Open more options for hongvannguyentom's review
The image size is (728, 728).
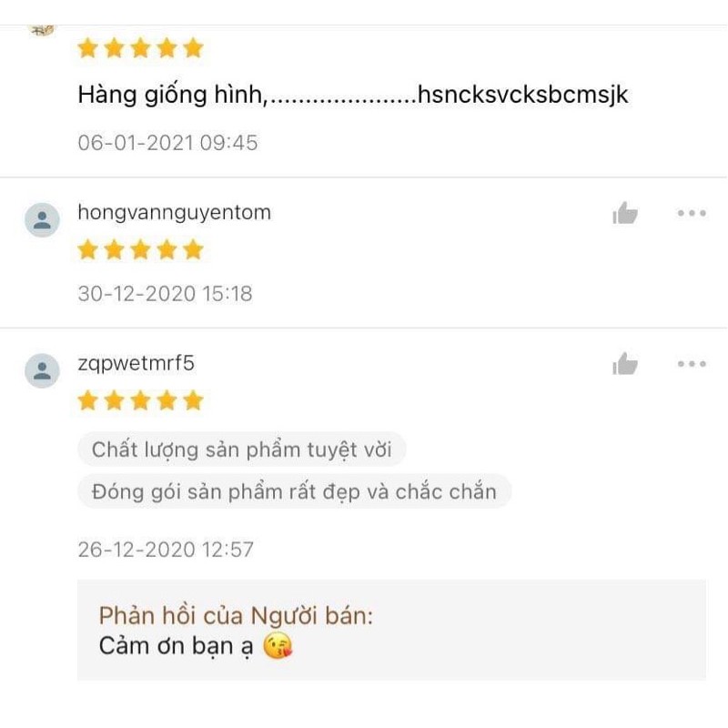[692, 213]
